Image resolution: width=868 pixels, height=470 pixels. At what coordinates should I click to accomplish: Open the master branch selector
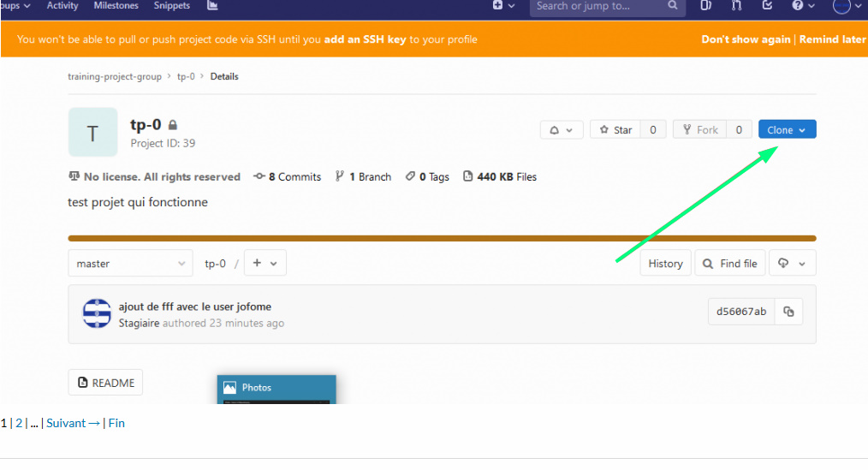tap(131, 264)
